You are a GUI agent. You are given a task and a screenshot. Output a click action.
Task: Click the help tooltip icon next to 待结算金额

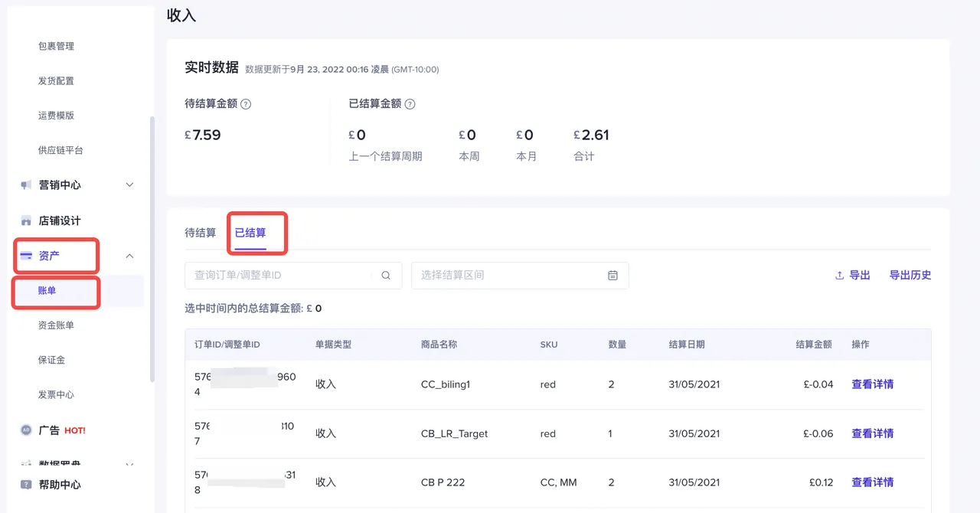(x=246, y=103)
